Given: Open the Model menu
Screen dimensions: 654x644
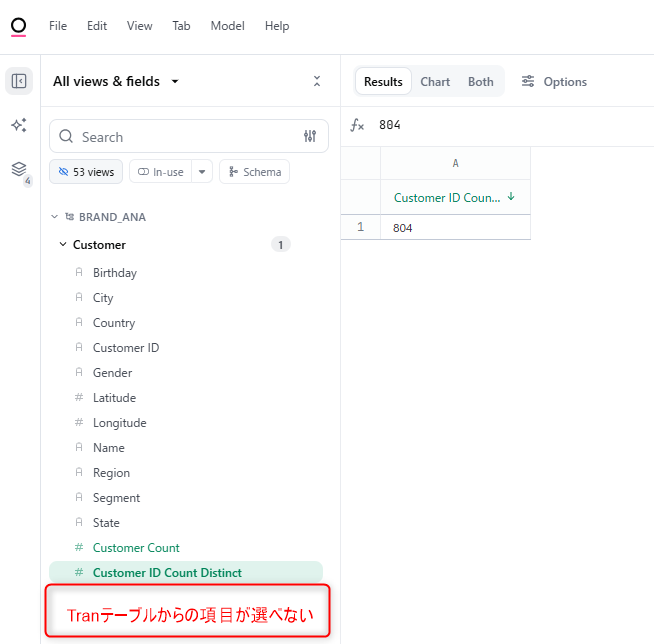Looking at the screenshot, I should coord(227,26).
